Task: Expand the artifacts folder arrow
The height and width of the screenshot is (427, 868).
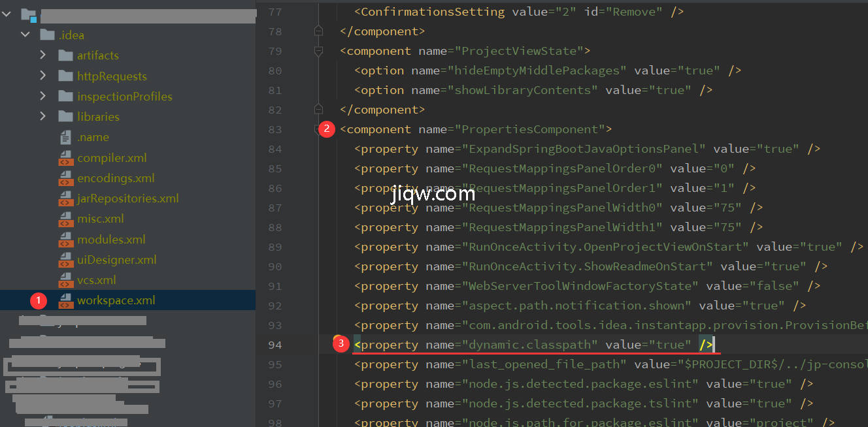Action: (43, 55)
